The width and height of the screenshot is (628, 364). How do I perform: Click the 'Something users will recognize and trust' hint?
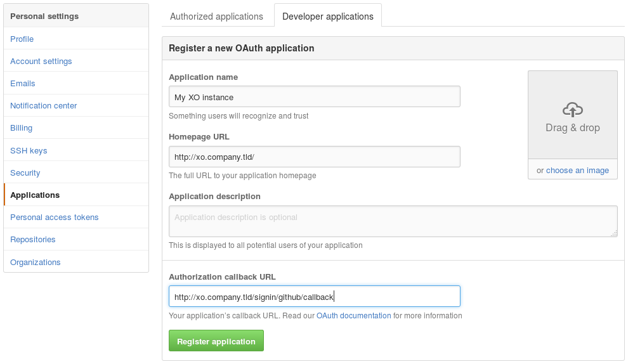click(x=239, y=115)
